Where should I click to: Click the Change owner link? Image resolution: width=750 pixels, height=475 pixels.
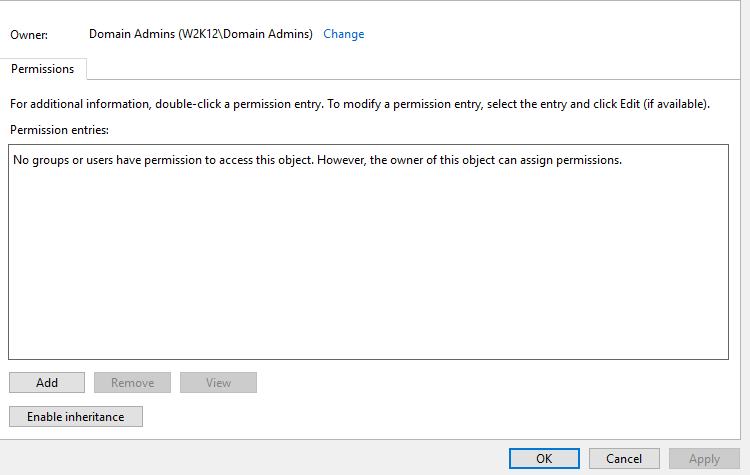(343, 34)
